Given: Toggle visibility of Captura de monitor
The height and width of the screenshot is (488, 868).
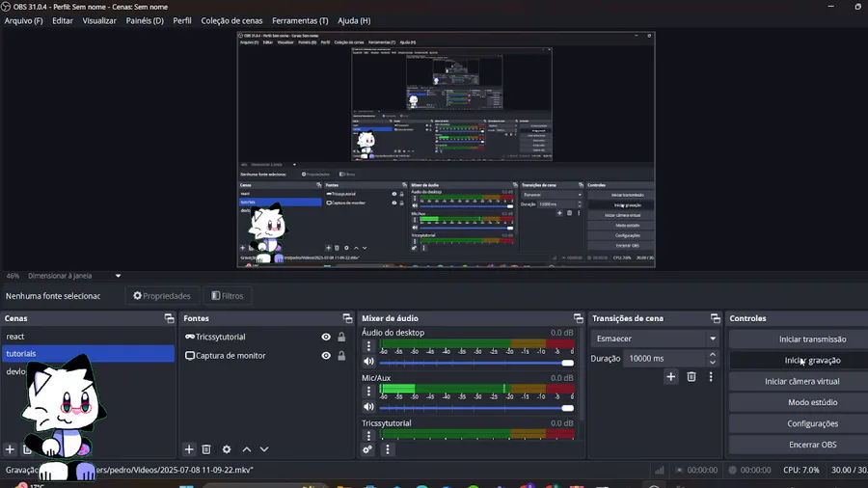Looking at the screenshot, I should (x=326, y=356).
